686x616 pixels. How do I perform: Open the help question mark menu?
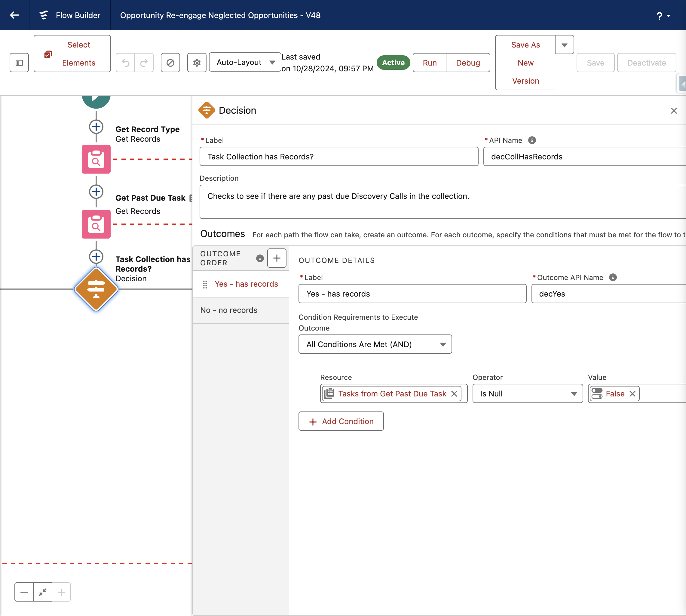[663, 16]
